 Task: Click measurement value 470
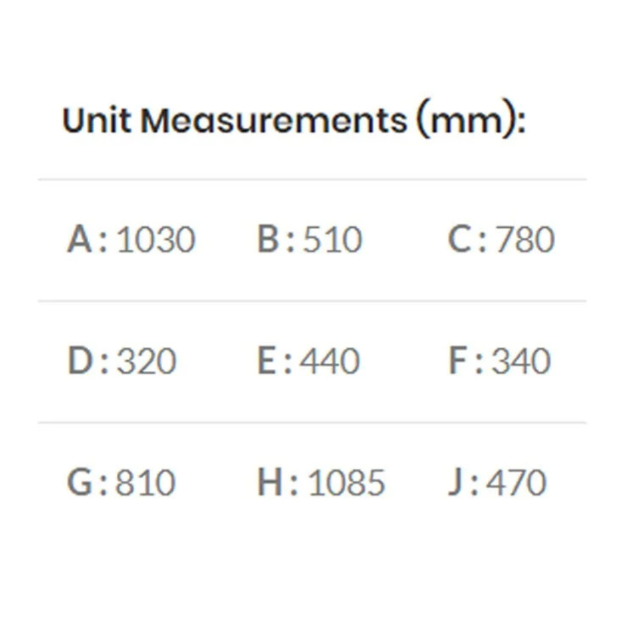516,483
